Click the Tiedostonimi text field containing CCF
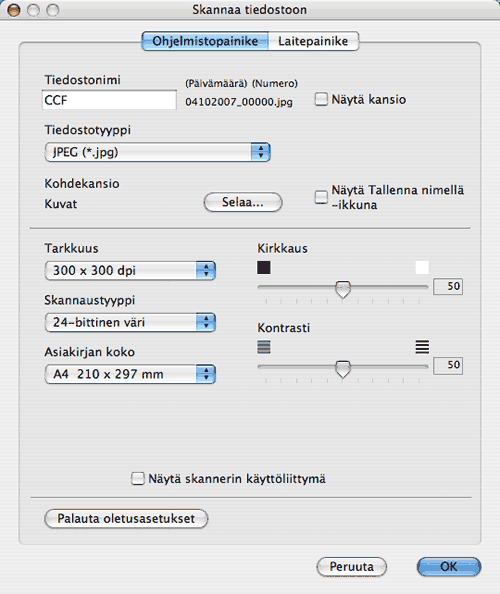The height and width of the screenshot is (594, 500). 109,100
